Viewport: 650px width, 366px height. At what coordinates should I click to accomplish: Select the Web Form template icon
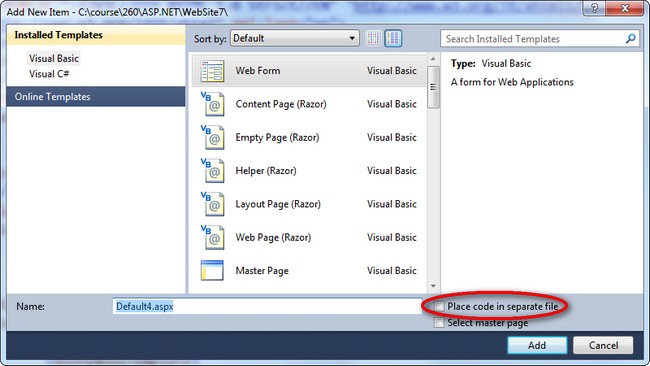[x=212, y=71]
